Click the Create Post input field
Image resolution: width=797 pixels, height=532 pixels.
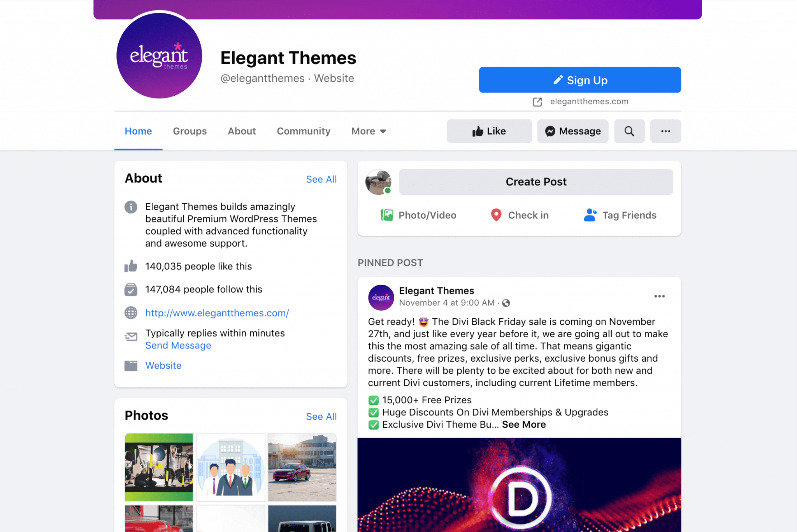535,182
